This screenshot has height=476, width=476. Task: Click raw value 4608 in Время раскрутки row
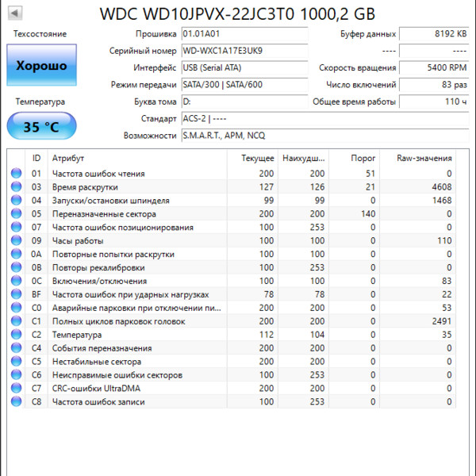click(x=442, y=187)
